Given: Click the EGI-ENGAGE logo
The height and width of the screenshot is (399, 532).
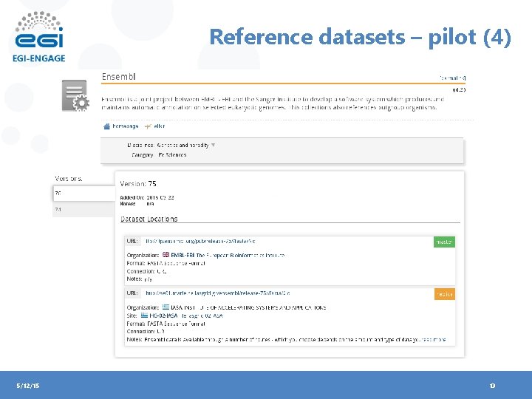Looking at the screenshot, I should coord(40,37).
